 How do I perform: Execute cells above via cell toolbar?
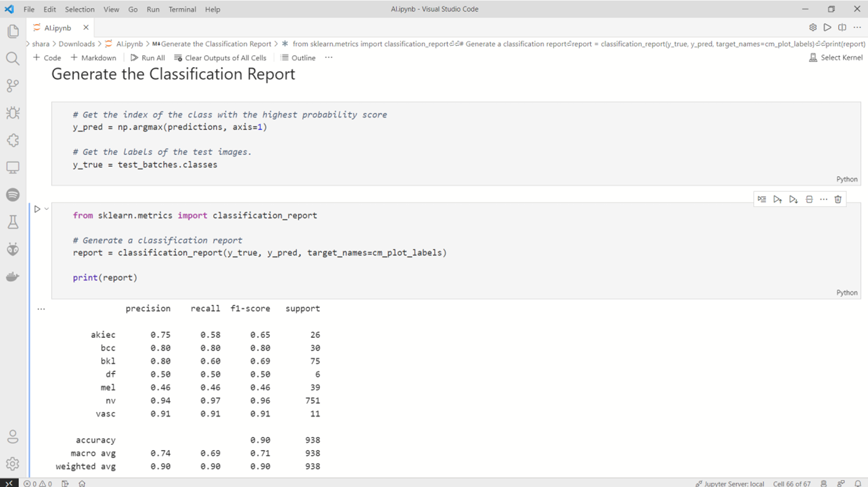coord(777,199)
